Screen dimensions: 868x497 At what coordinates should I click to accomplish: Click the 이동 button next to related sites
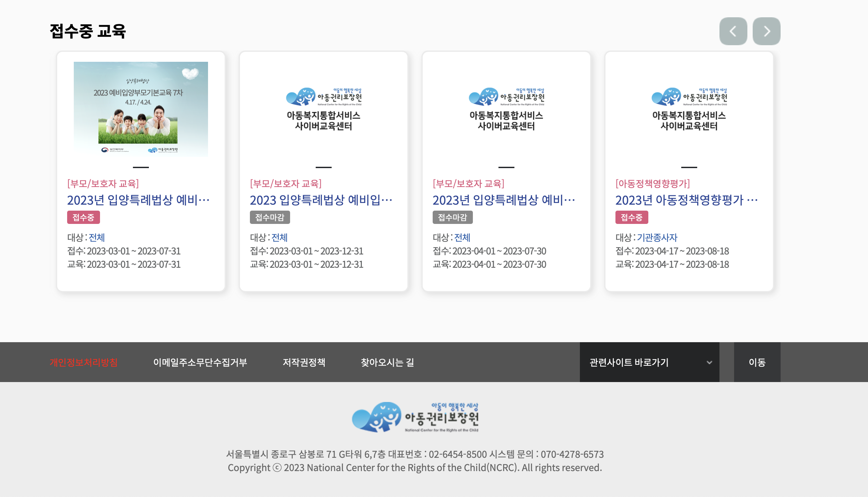(x=757, y=362)
